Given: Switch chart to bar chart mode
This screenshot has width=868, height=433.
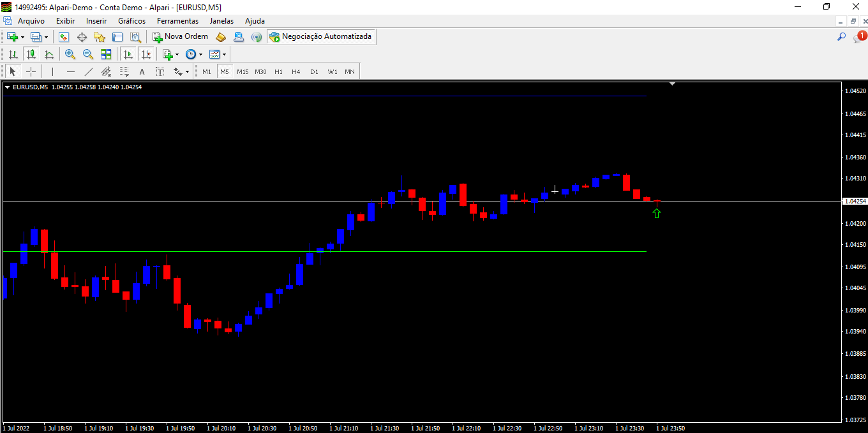Looking at the screenshot, I should click(x=13, y=54).
